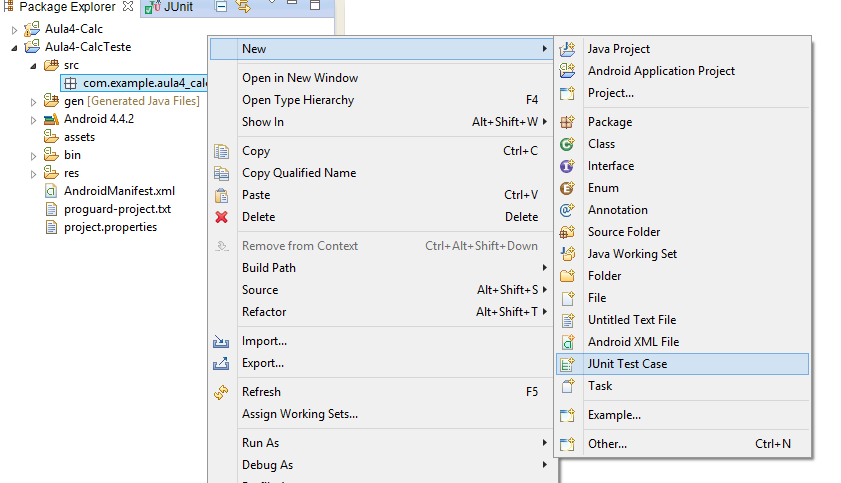Expand the res folder node
841x483 pixels.
[x=33, y=174]
